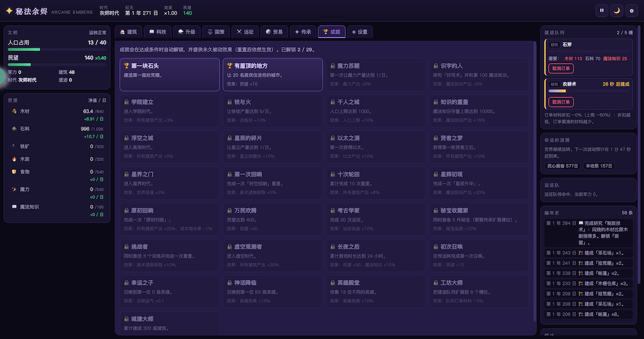Select the 十次轮回 achievement card
The width and height of the screenshot is (644, 339).
(x=376, y=183)
